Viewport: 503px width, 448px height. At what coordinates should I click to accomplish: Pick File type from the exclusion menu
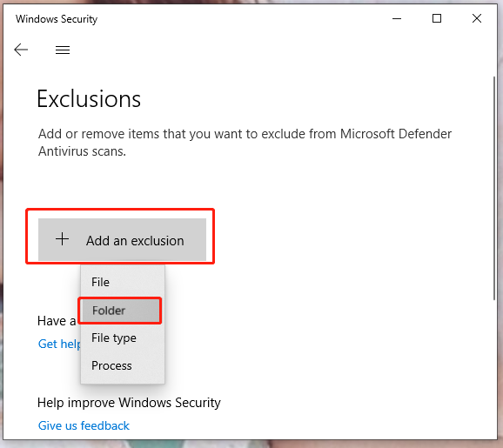(x=122, y=338)
